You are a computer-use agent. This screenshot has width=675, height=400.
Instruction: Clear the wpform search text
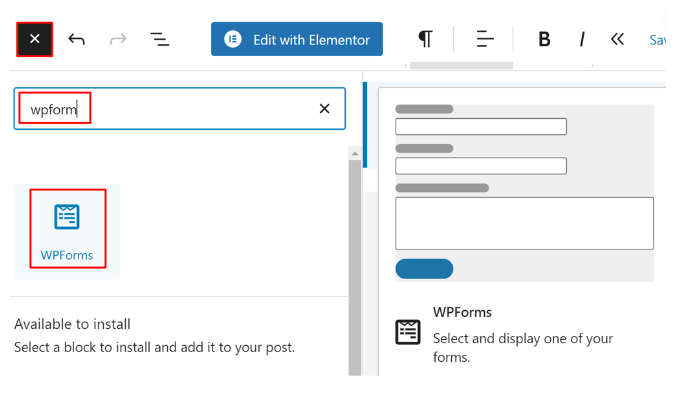coord(325,109)
